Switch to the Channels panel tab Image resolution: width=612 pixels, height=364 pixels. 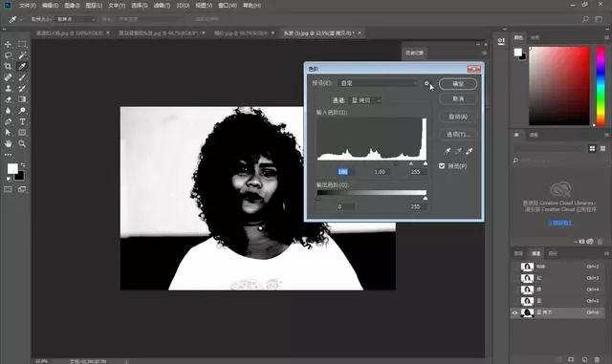coord(535,253)
